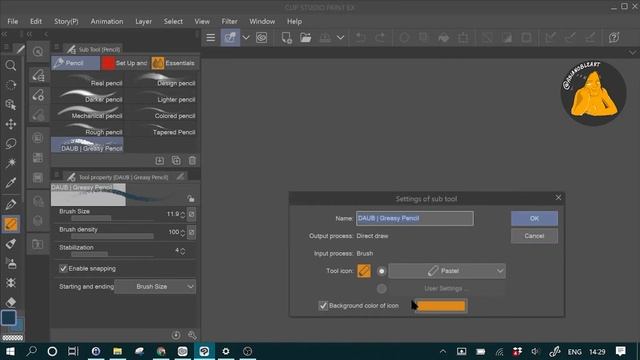This screenshot has width=640, height=360.
Task: Duplicate sub tool icon in Sub Tool panel
Action: tap(176, 160)
